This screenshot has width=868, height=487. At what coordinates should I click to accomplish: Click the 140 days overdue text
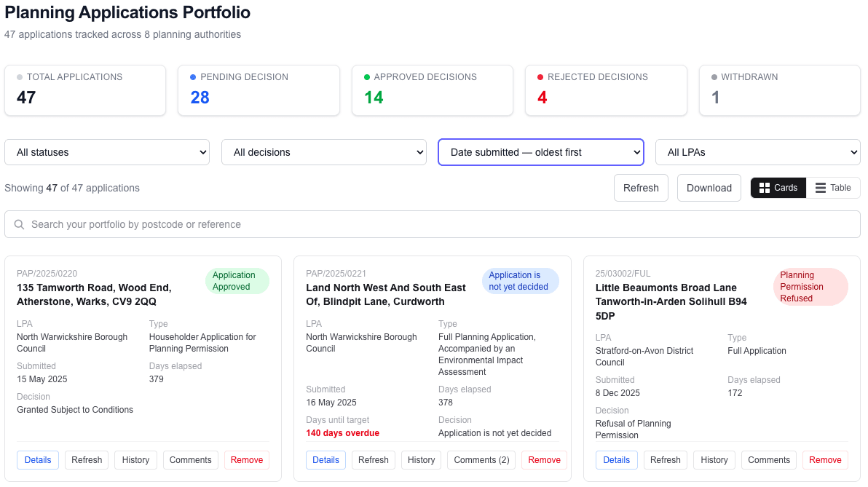click(x=343, y=433)
